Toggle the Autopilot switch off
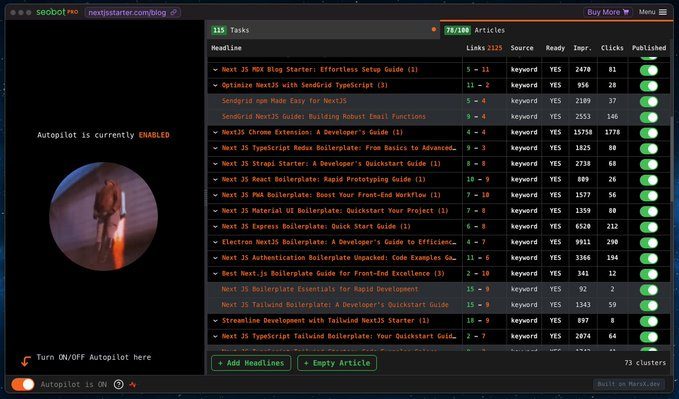The image size is (679, 399). tap(23, 384)
